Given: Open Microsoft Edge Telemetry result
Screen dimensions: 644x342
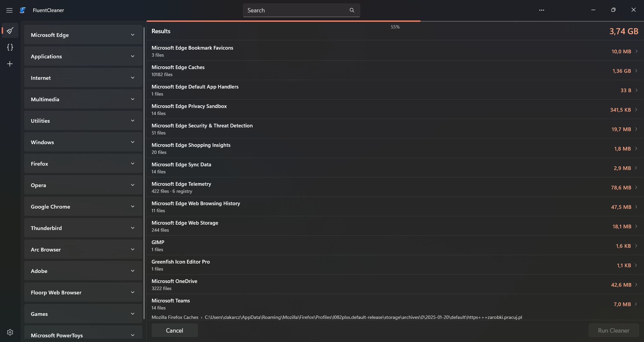Looking at the screenshot, I should click(395, 187).
